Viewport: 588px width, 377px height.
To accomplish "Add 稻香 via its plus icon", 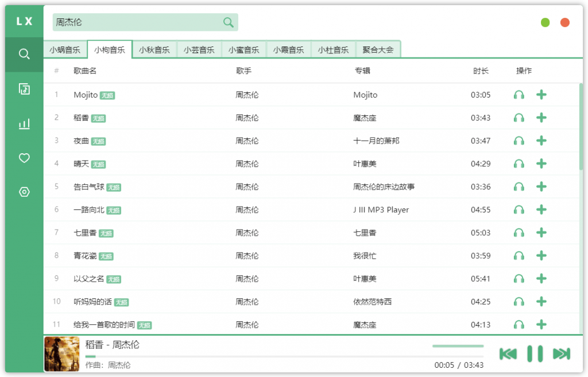I will [541, 118].
